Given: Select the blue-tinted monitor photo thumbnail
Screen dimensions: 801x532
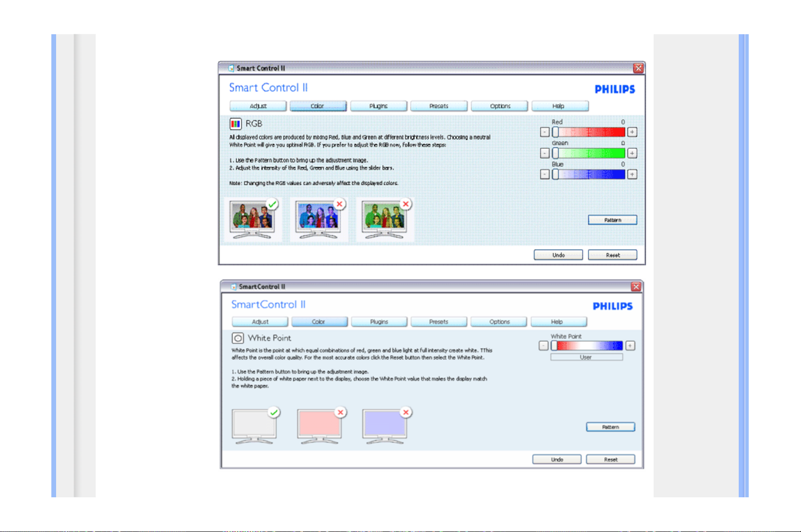Looking at the screenshot, I should tap(318, 219).
